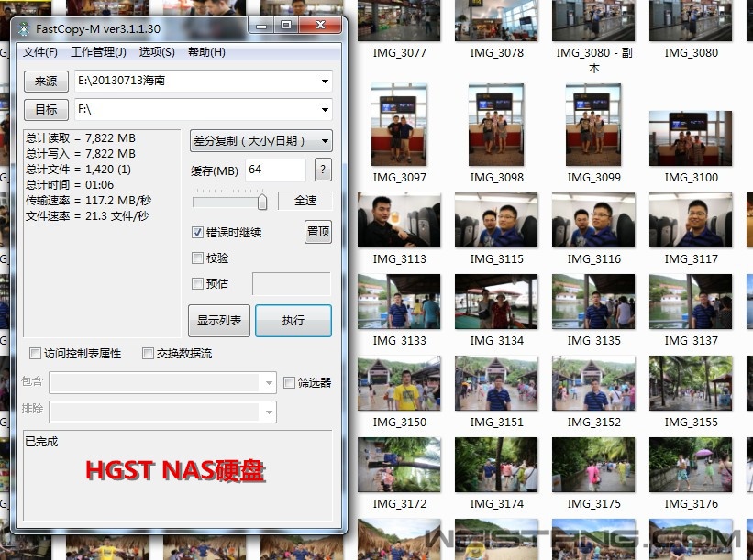
Task: Enable the '校验' verify checkbox
Action: (x=198, y=258)
